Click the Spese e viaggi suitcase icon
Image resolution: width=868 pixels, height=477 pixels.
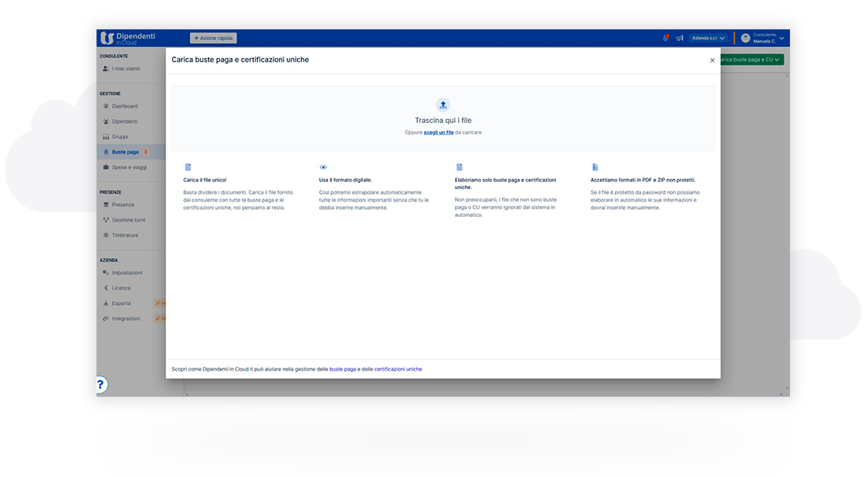click(106, 167)
